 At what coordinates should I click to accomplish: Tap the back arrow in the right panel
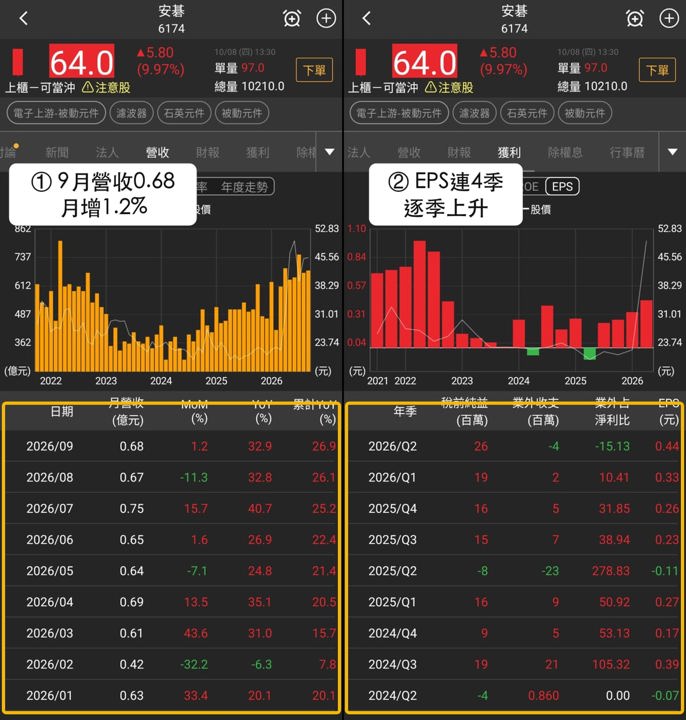pos(366,18)
